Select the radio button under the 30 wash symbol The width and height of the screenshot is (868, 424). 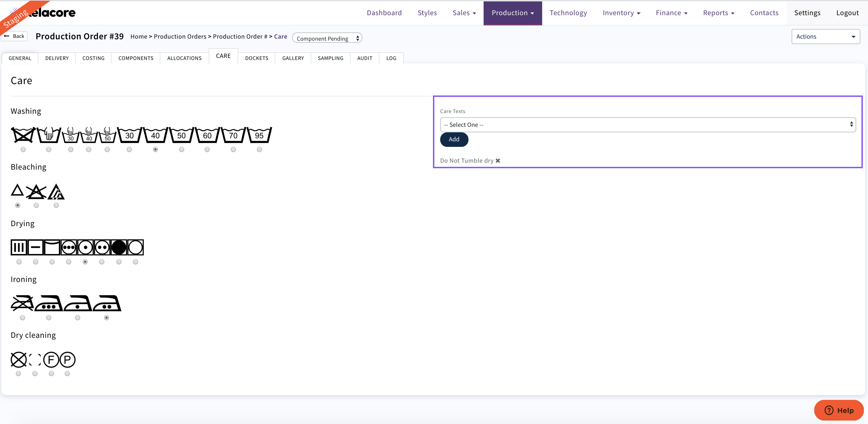129,149
